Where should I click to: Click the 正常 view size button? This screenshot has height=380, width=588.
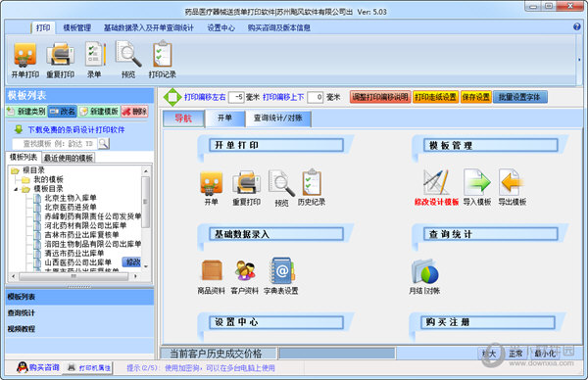(515, 354)
